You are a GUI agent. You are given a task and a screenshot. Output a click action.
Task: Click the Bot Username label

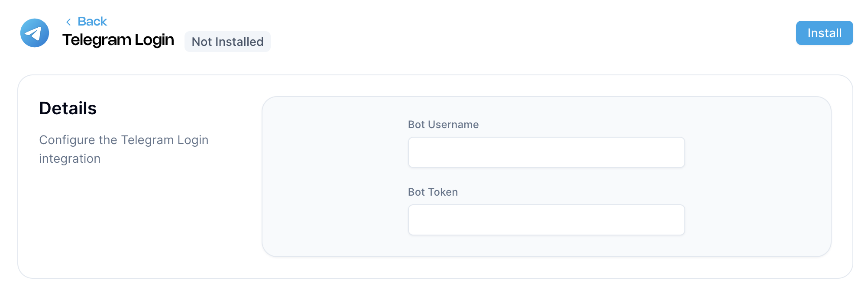(x=443, y=124)
